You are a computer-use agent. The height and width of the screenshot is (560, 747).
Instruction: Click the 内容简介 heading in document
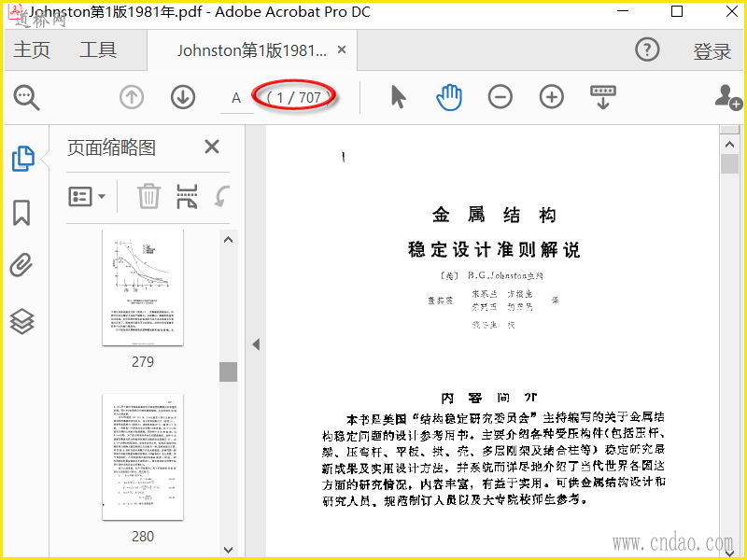(488, 399)
